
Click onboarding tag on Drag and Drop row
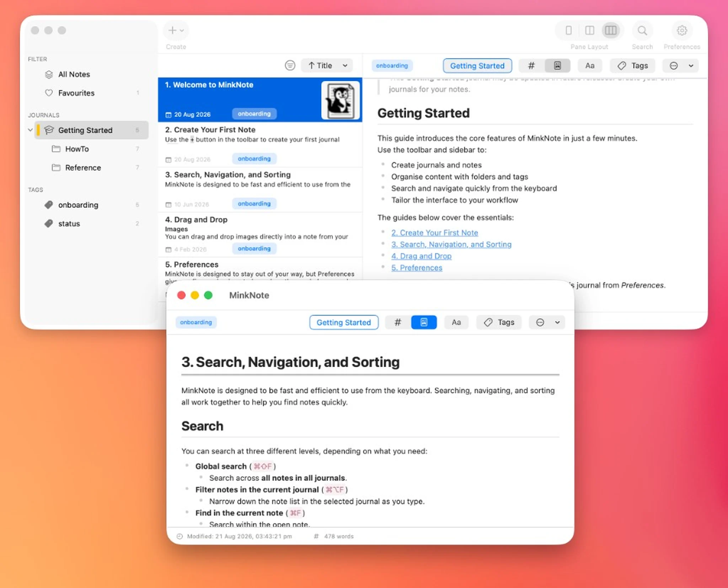click(254, 248)
